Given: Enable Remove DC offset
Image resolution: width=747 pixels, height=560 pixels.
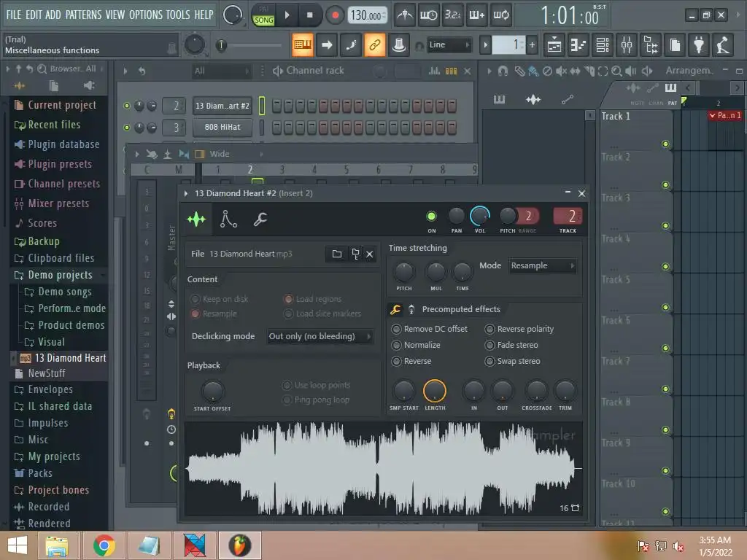Looking at the screenshot, I should pos(396,329).
